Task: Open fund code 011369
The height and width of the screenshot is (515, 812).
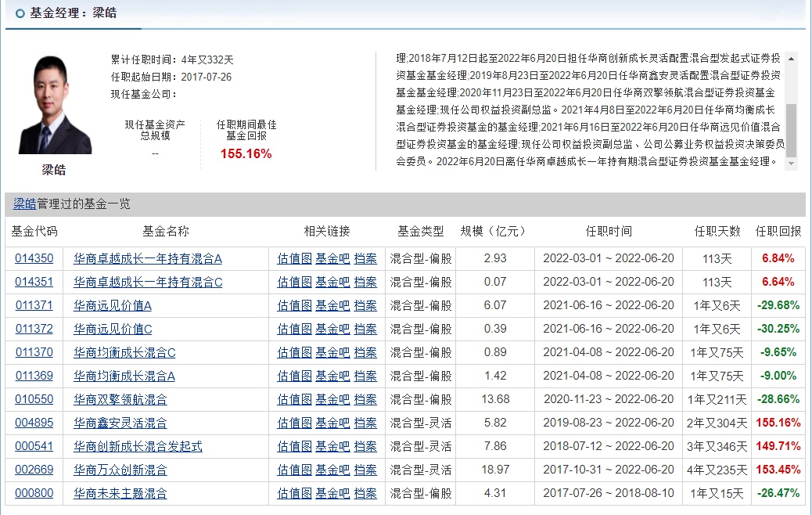Action: point(34,376)
